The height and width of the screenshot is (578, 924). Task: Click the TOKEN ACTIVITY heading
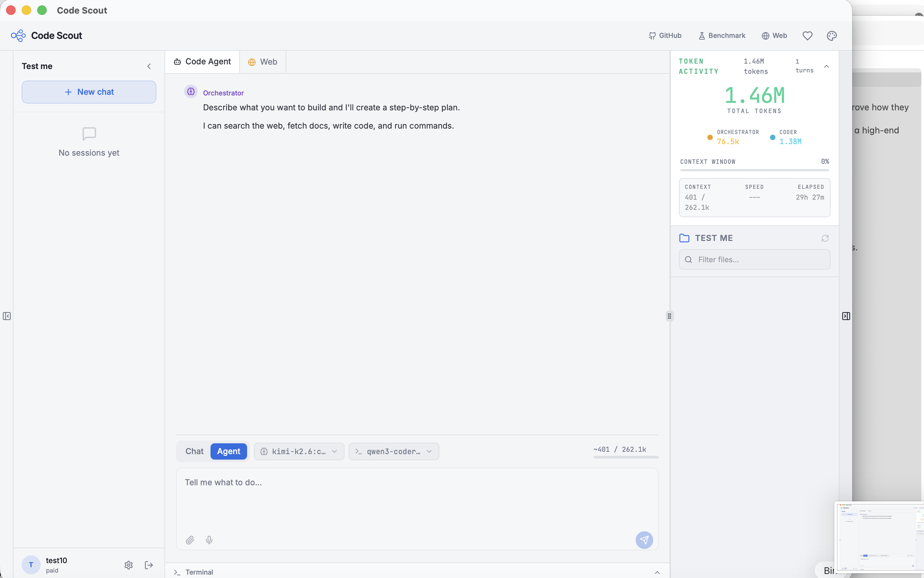(699, 66)
